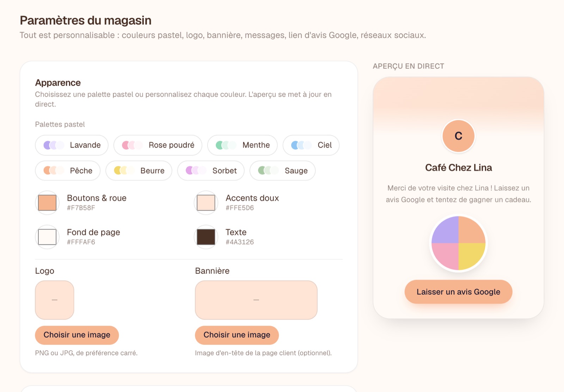Viewport: 564px width, 392px height.
Task: Click Laisser un avis Google in preview
Action: [458, 292]
